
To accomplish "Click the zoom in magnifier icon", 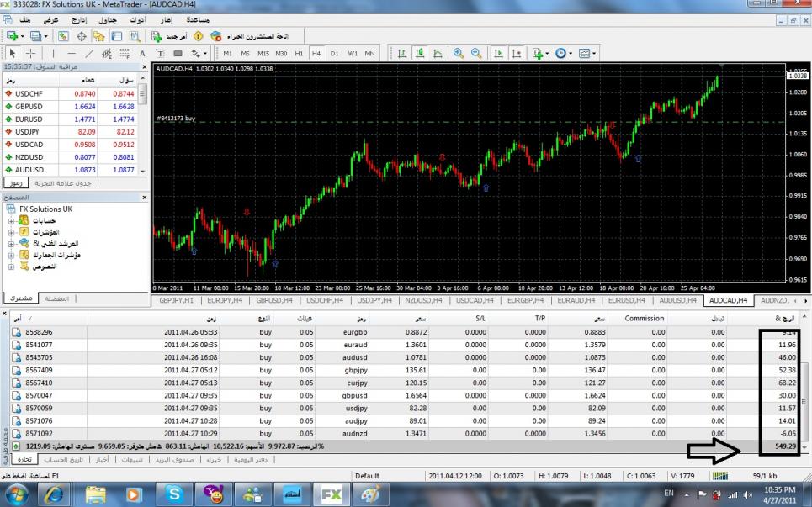I will point(459,53).
